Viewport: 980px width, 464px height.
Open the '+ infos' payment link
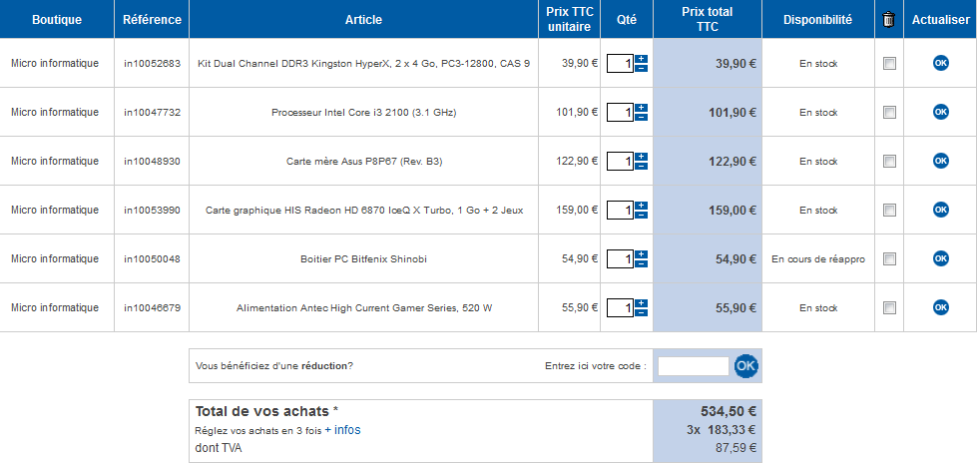coord(342,430)
